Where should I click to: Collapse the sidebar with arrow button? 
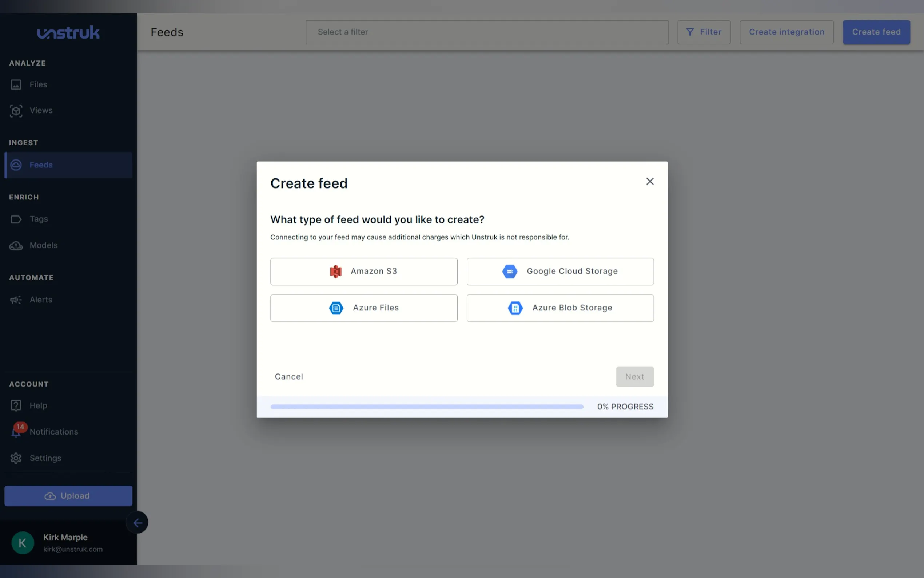coord(137,523)
